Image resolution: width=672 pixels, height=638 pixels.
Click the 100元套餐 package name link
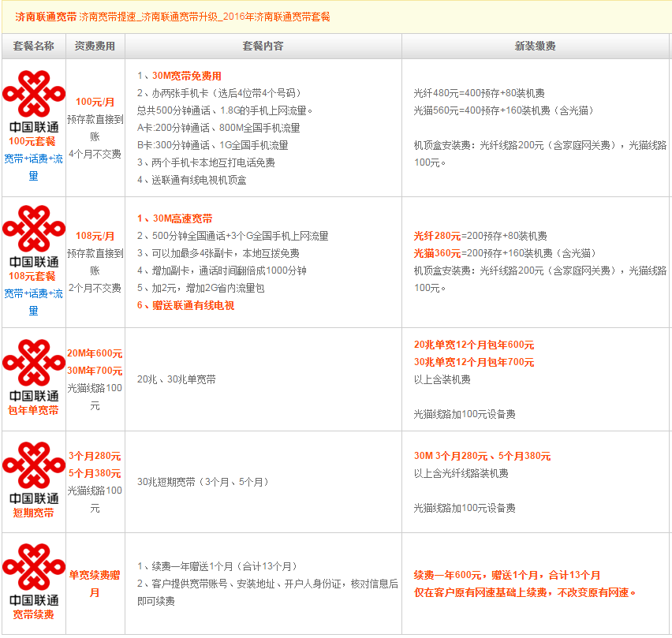click(33, 141)
